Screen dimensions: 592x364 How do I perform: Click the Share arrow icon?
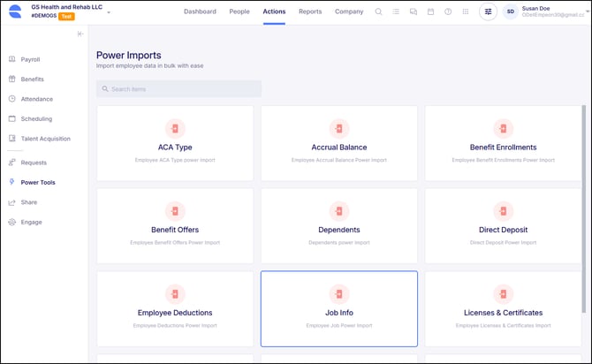[12, 202]
